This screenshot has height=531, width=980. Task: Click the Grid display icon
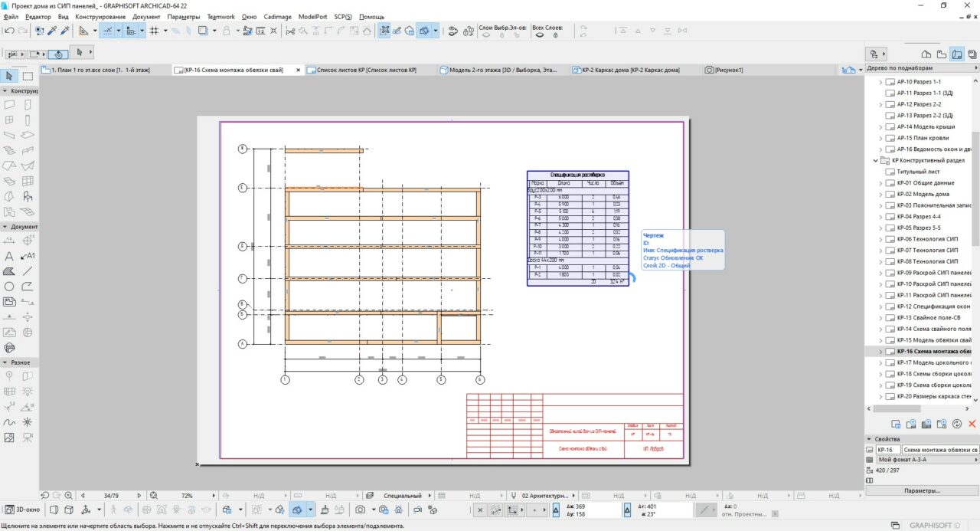pyautogui.click(x=154, y=31)
